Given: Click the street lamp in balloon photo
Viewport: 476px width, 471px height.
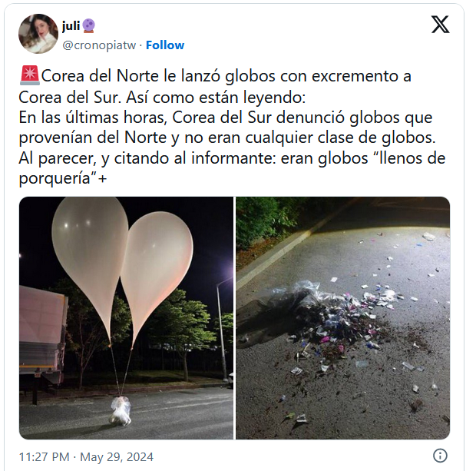Looking at the screenshot, I should (223, 328).
